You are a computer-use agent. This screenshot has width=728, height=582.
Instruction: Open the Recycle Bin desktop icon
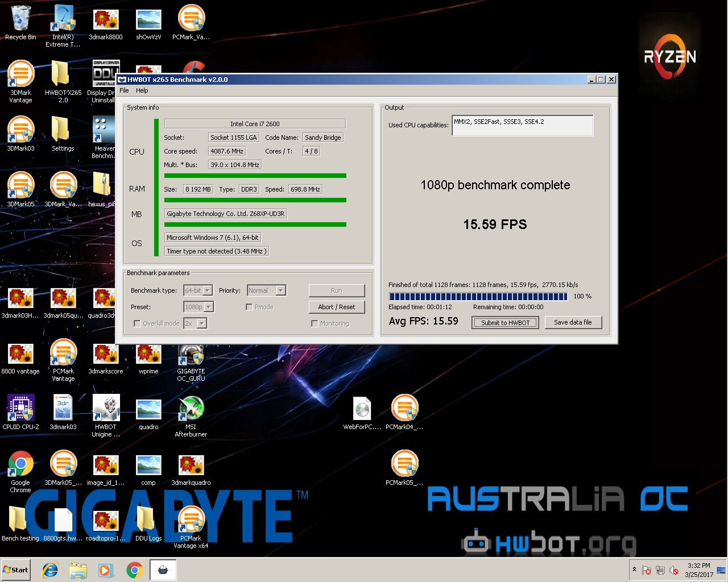point(20,23)
